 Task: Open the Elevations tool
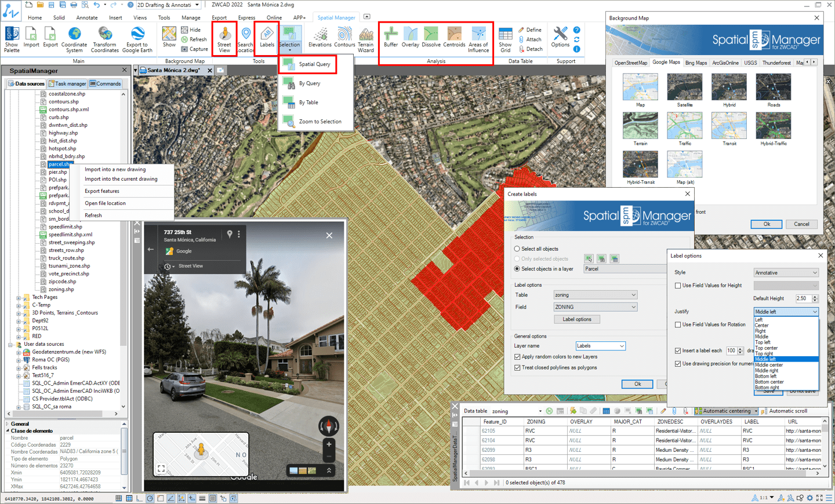pyautogui.click(x=320, y=37)
